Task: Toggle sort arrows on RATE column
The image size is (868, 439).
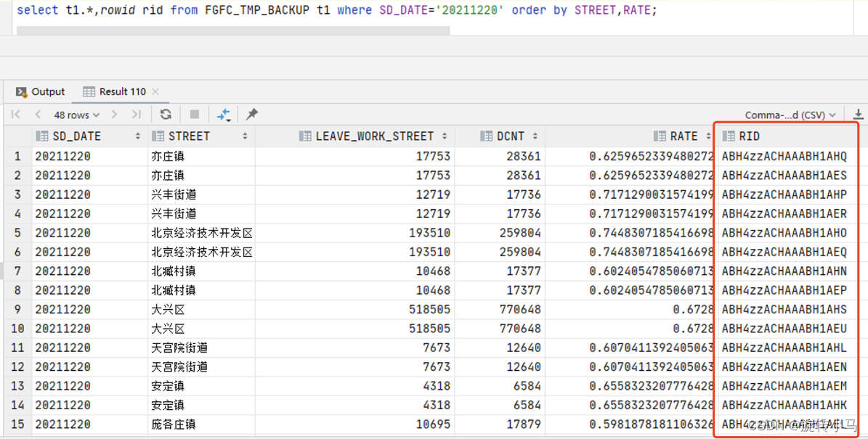Action: click(709, 136)
